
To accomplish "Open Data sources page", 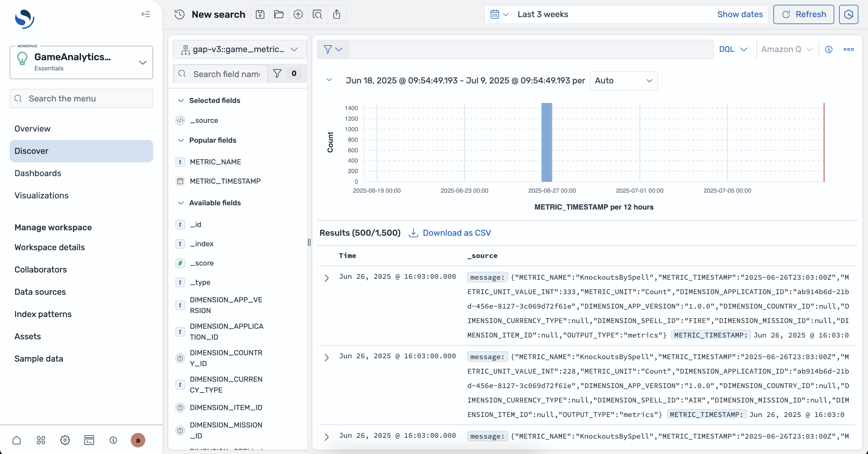I will pos(40,291).
